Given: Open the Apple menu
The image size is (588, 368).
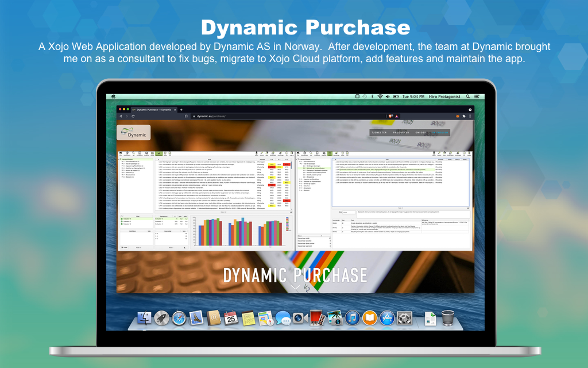Looking at the screenshot, I should (x=114, y=97).
